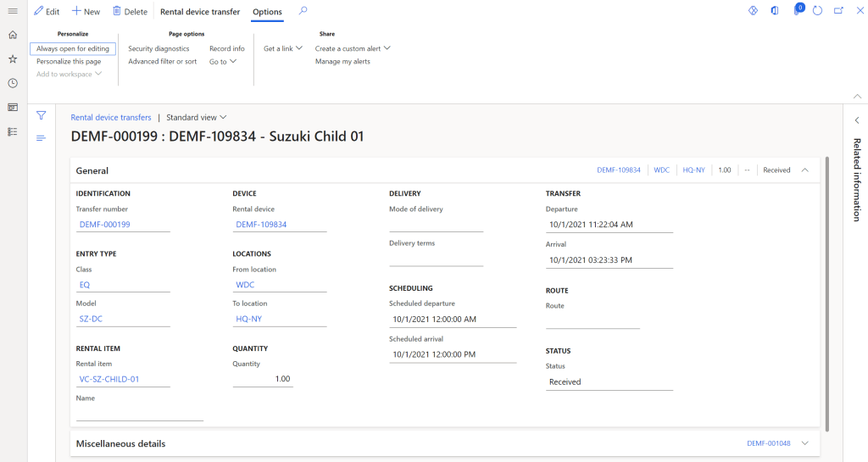
Task: Open Workspaces icon in the sidebar
Action: coord(13,108)
